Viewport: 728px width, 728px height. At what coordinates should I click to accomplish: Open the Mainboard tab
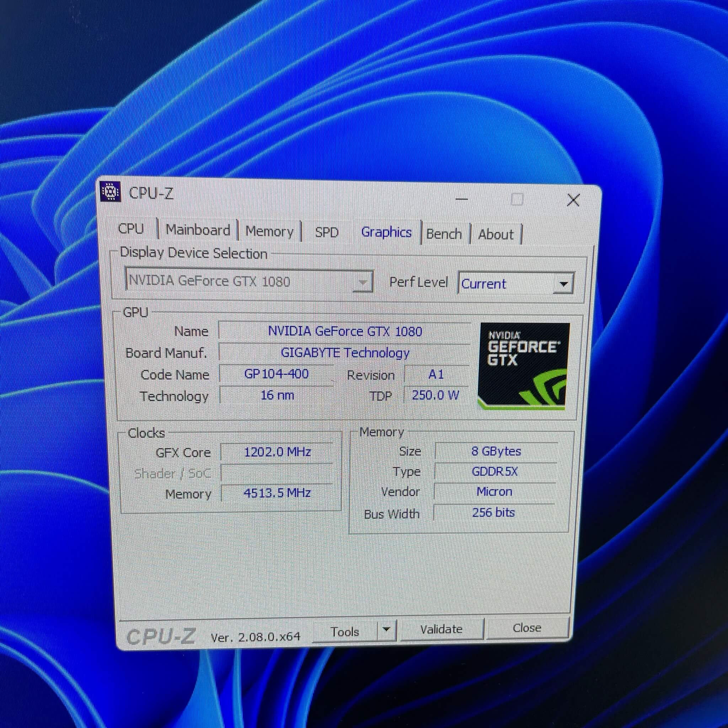pos(198,230)
